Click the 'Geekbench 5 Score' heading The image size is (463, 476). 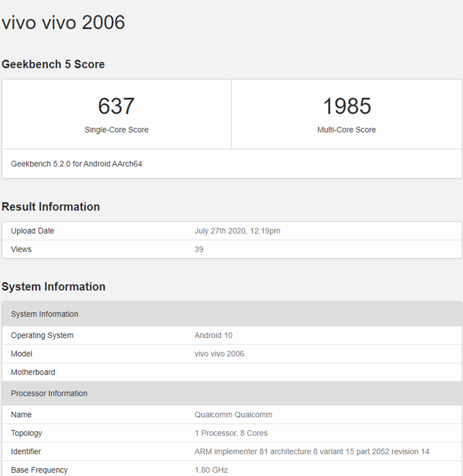coord(53,64)
